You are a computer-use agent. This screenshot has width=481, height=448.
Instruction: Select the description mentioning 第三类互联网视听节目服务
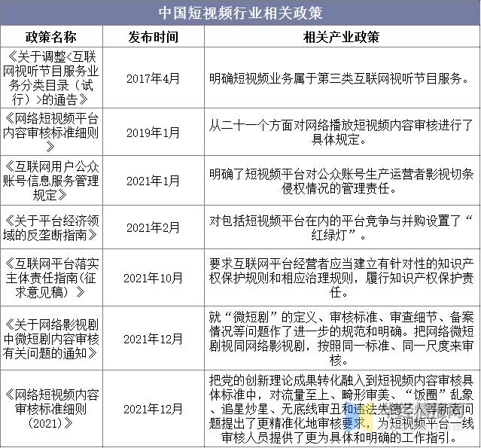[x=342, y=78]
